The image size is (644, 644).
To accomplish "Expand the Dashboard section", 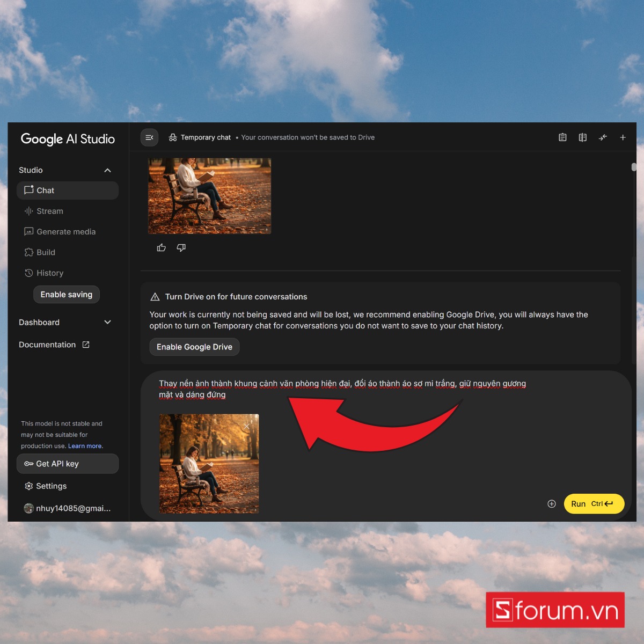I will click(107, 322).
